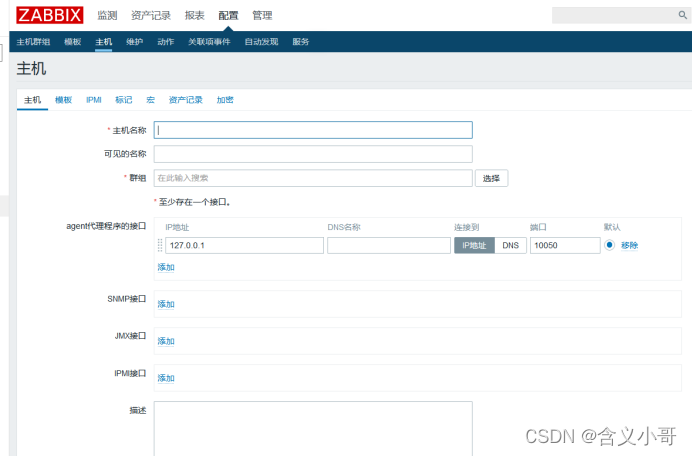
Task: Open the 配置 top menu
Action: 228,15
